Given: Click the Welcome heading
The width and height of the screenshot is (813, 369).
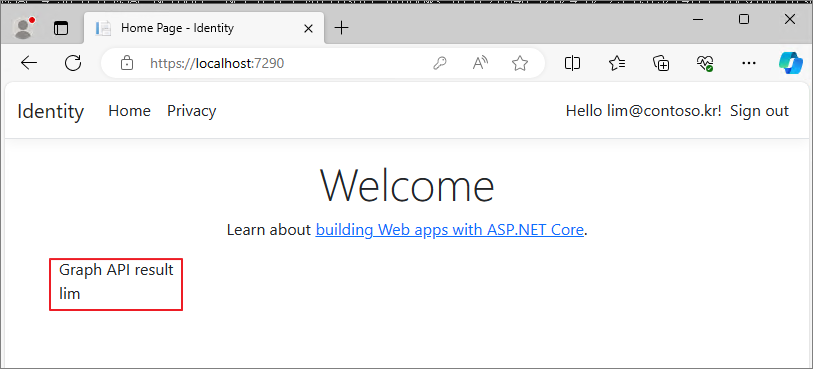Looking at the screenshot, I should point(407,185).
